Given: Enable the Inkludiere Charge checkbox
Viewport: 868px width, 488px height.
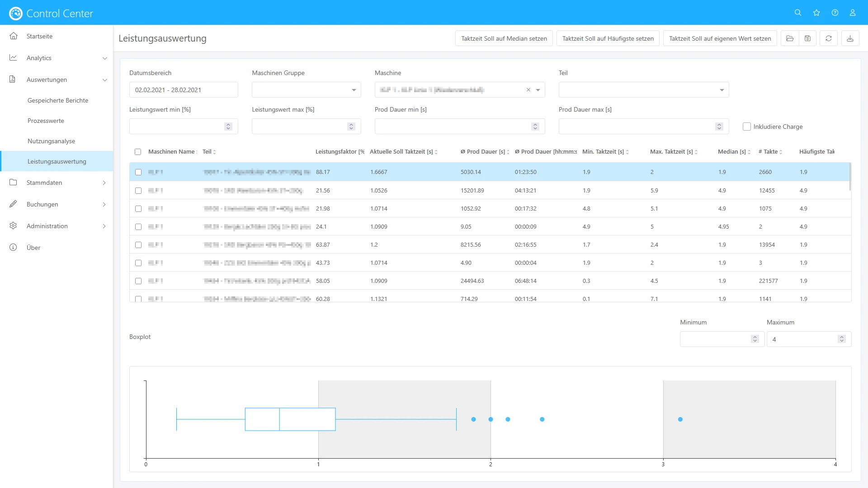Looking at the screenshot, I should (x=747, y=127).
